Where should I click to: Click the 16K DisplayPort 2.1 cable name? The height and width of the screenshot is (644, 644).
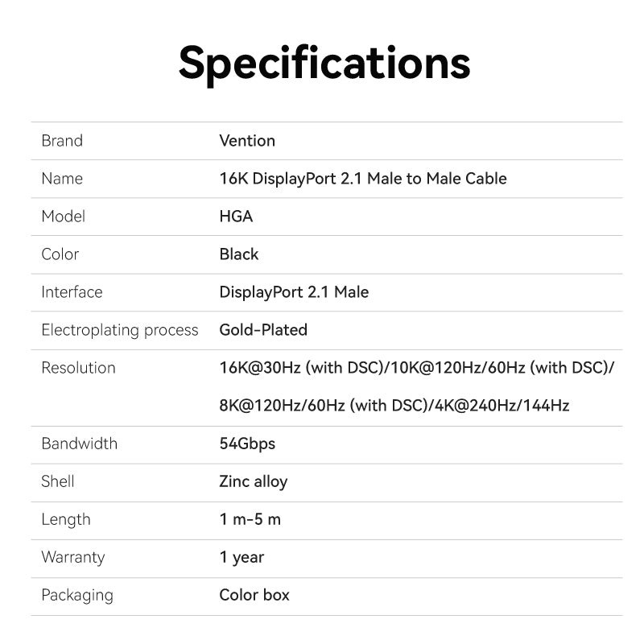click(363, 179)
